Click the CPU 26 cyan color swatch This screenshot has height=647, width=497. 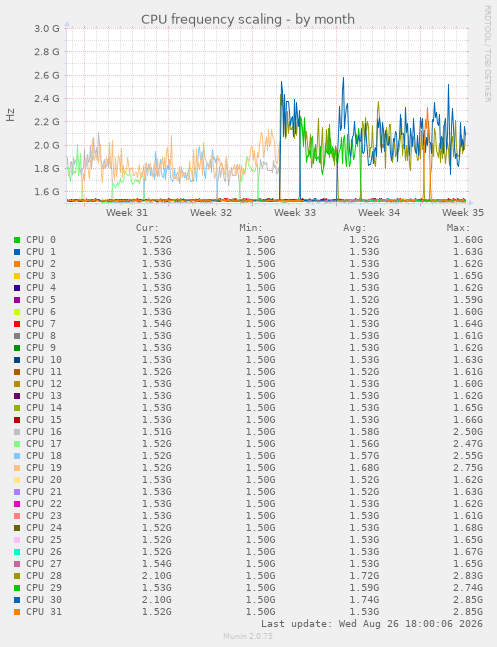pos(17,552)
